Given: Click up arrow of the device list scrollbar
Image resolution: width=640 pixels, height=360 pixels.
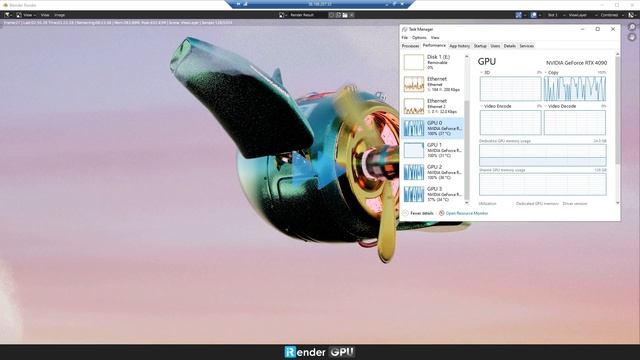Looking at the screenshot, I should (467, 56).
